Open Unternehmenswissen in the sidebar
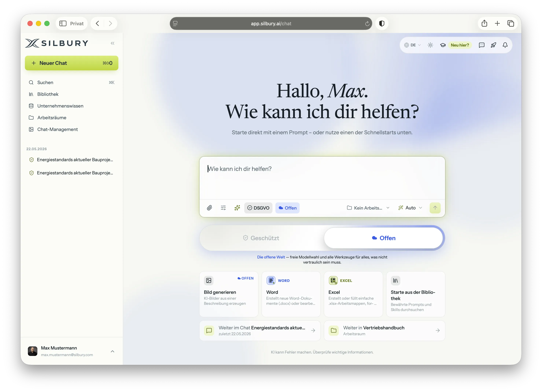The width and height of the screenshot is (542, 392). click(71, 106)
